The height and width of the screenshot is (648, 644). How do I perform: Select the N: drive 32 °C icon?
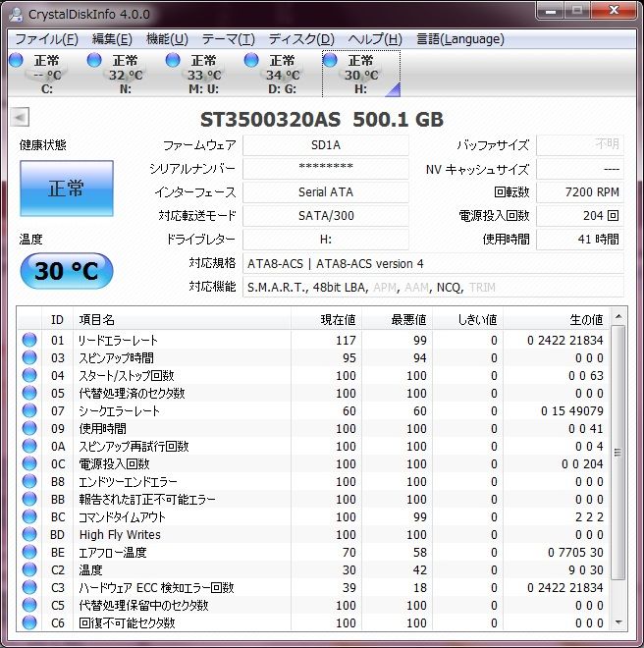tap(94, 60)
